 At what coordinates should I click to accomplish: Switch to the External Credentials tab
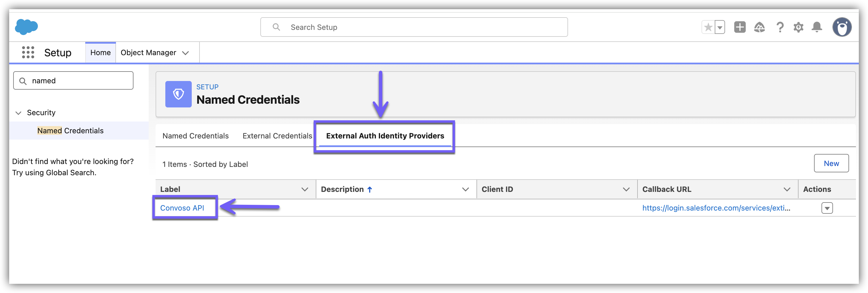tap(277, 136)
